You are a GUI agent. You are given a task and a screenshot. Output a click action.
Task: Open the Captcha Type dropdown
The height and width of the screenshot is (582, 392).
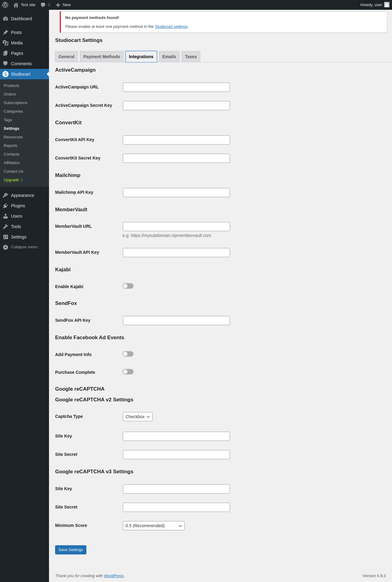tap(138, 417)
